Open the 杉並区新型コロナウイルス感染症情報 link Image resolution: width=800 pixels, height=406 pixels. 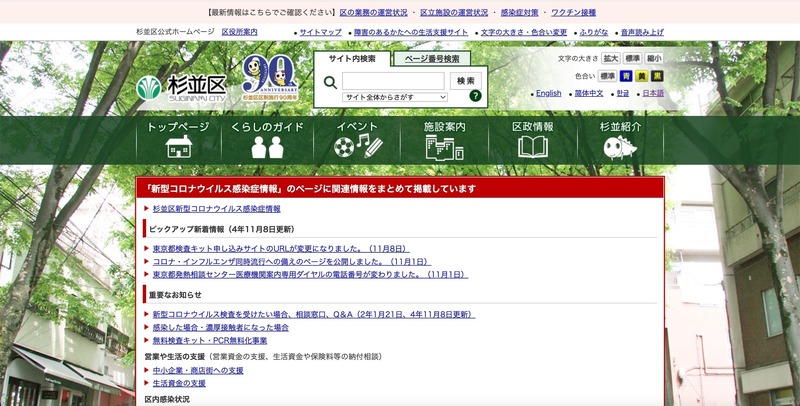tap(216, 209)
